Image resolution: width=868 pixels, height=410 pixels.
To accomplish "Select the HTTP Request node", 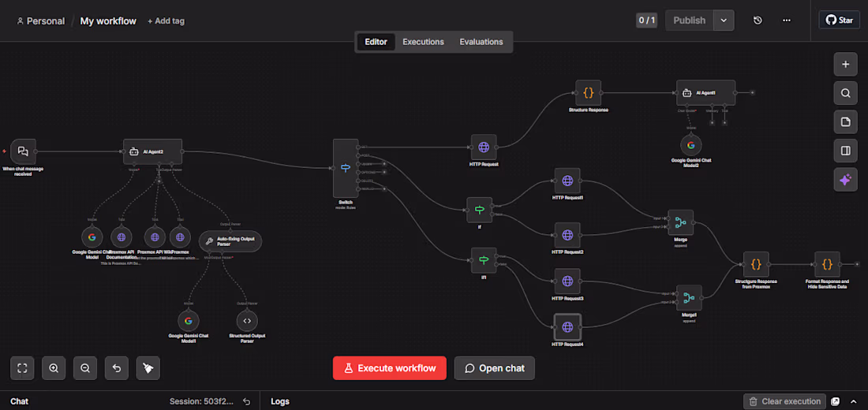I will (484, 147).
